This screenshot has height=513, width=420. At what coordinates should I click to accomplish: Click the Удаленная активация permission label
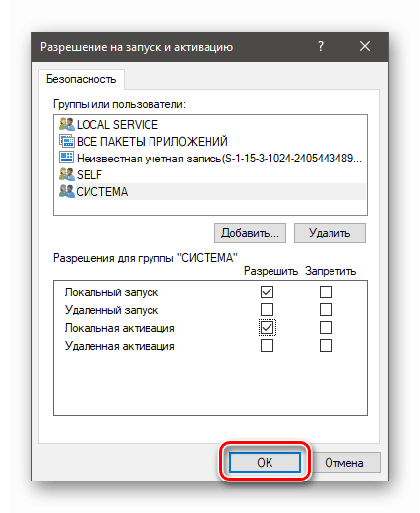(120, 346)
